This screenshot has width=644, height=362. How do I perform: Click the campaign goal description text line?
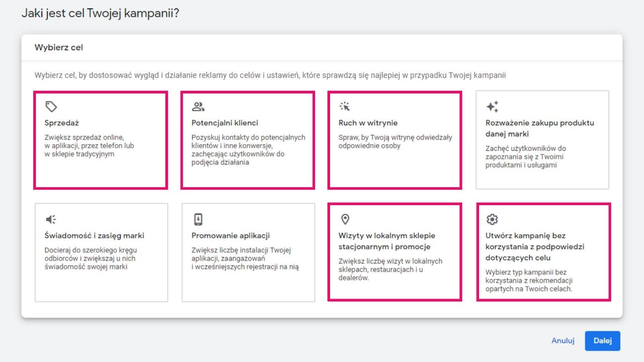pos(271,74)
